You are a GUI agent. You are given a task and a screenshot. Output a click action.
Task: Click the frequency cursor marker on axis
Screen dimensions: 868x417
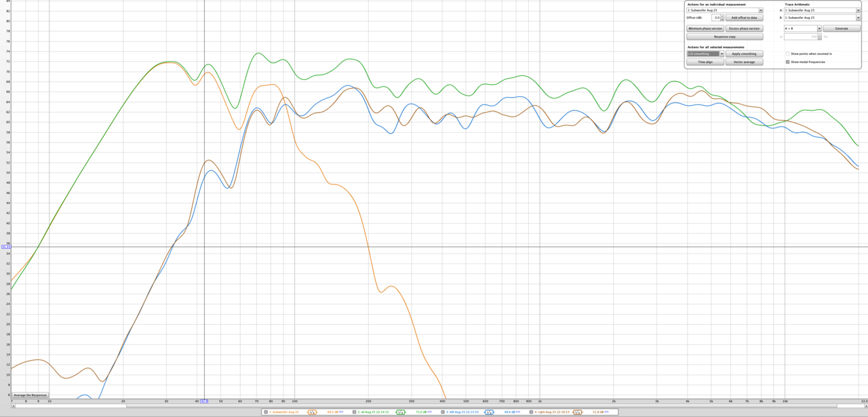pos(204,401)
